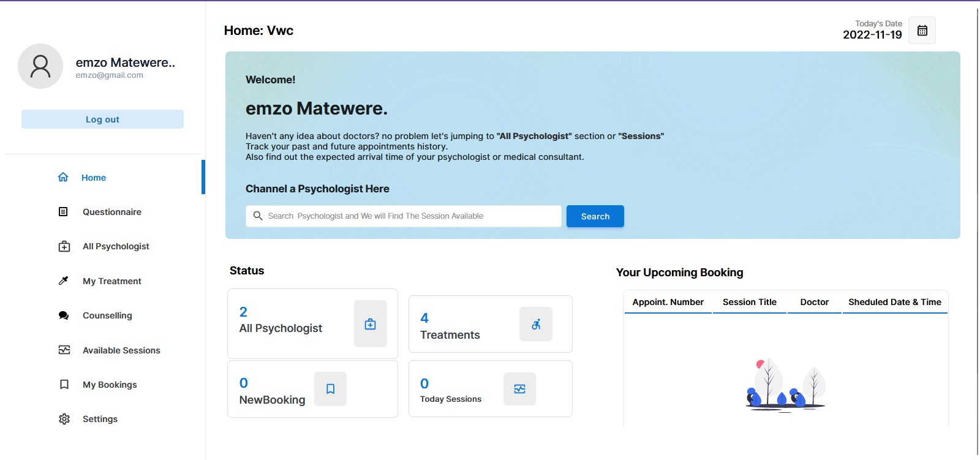Open Available Sessions page
Screen dimensions: 980x460
121,350
